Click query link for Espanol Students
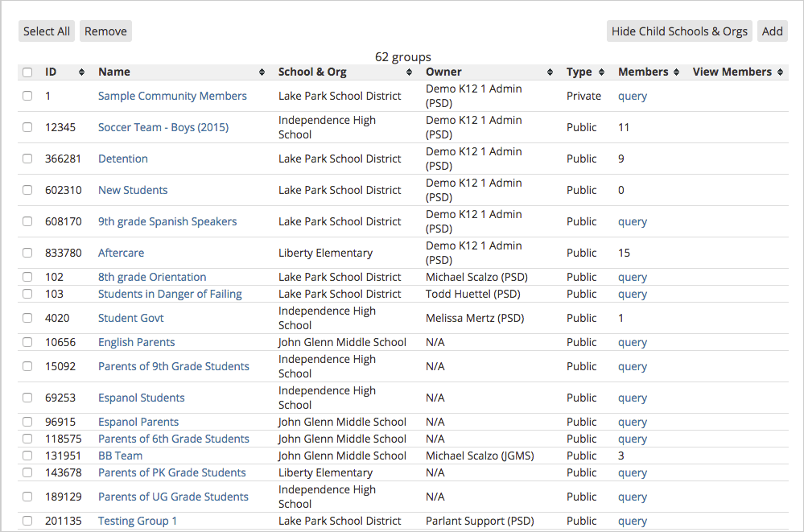Screen dimensions: 804x532 633,398
